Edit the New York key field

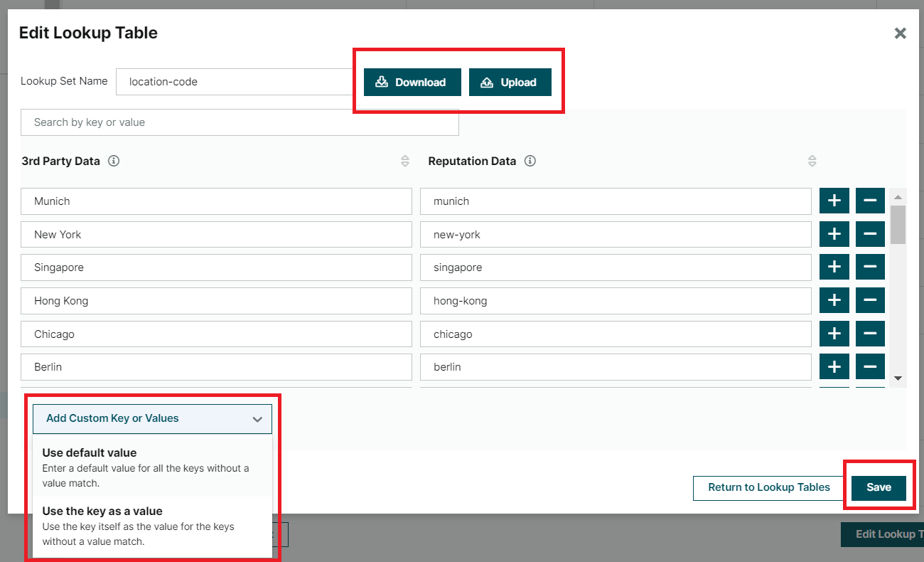pyautogui.click(x=216, y=235)
